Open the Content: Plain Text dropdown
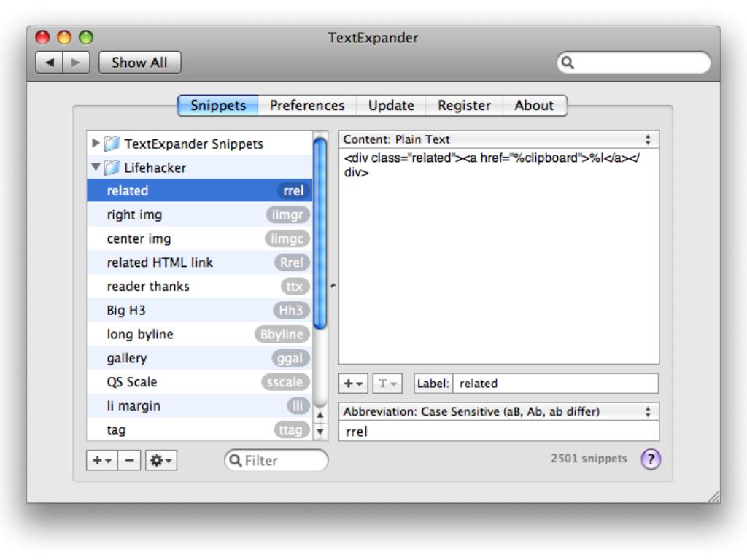The width and height of the screenshot is (747, 560). pyautogui.click(x=499, y=139)
